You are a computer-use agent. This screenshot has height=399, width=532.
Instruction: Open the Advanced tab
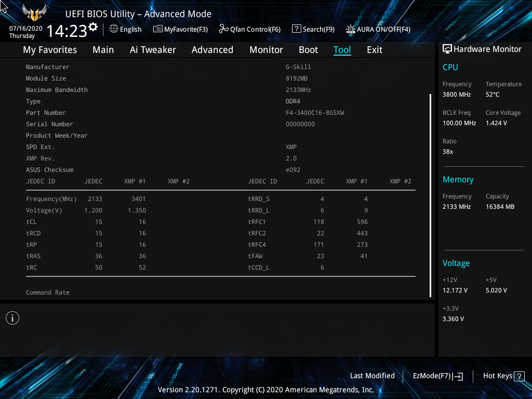click(212, 50)
